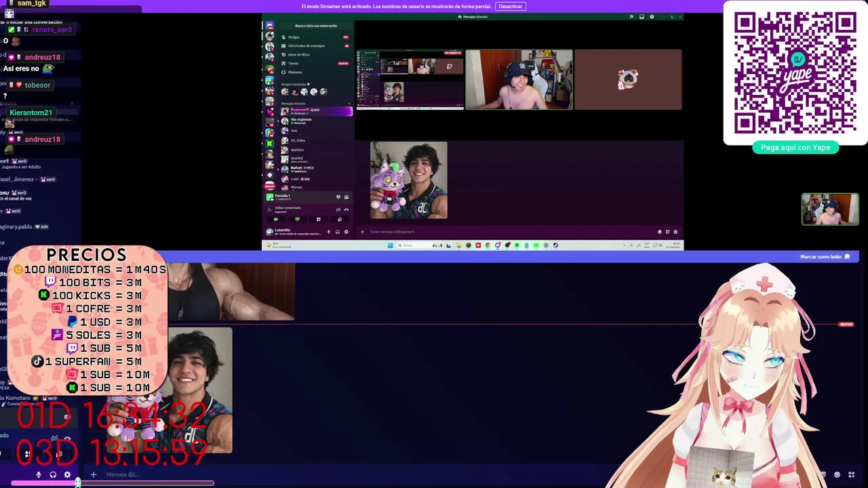This screenshot has height=488, width=868.
Task: Click Windows Start button in inner taskbar
Action: pos(391,245)
